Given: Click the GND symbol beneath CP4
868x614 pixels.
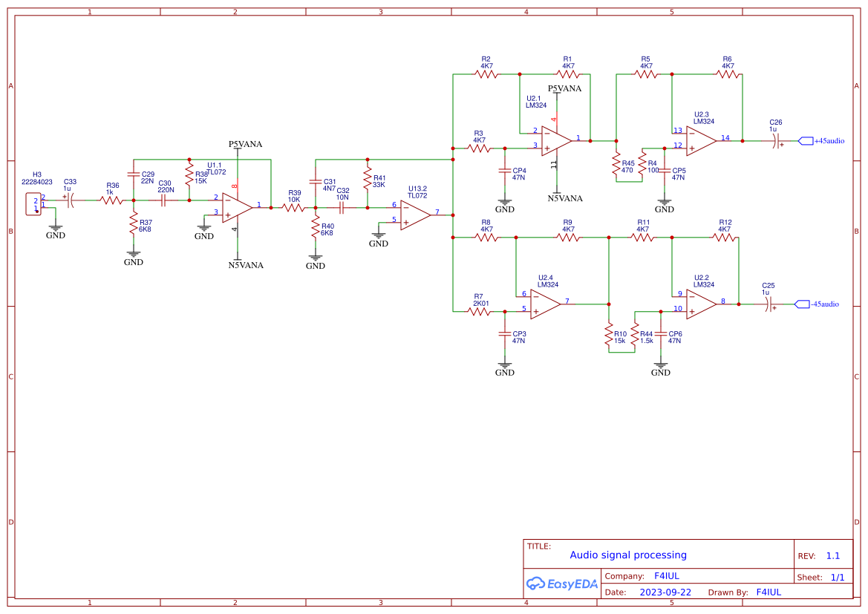Looking at the screenshot, I should [x=504, y=205].
